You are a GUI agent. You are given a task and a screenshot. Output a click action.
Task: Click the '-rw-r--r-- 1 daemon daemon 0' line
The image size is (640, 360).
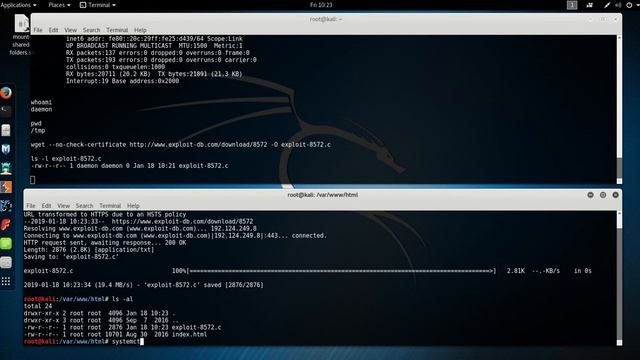(129, 166)
